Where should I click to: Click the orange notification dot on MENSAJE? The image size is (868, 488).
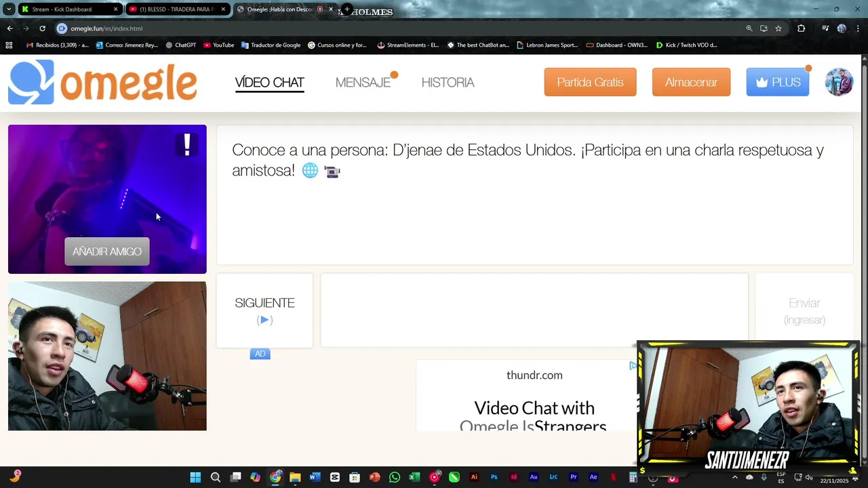click(394, 75)
